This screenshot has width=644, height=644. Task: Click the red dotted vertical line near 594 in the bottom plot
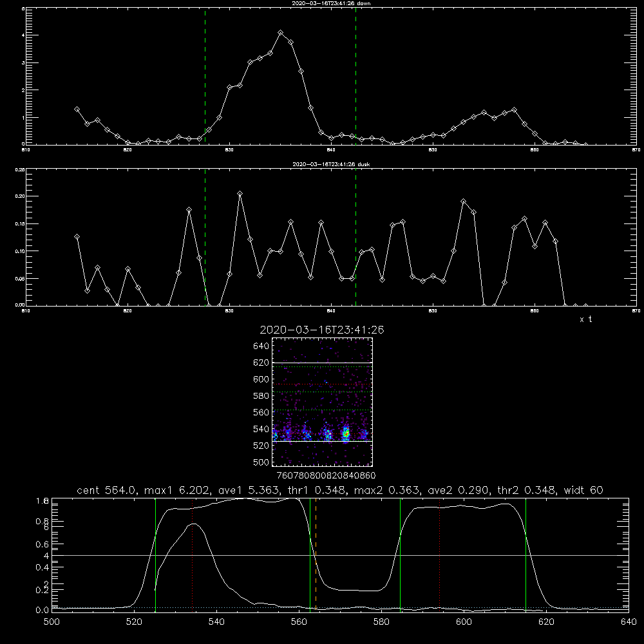click(439, 554)
